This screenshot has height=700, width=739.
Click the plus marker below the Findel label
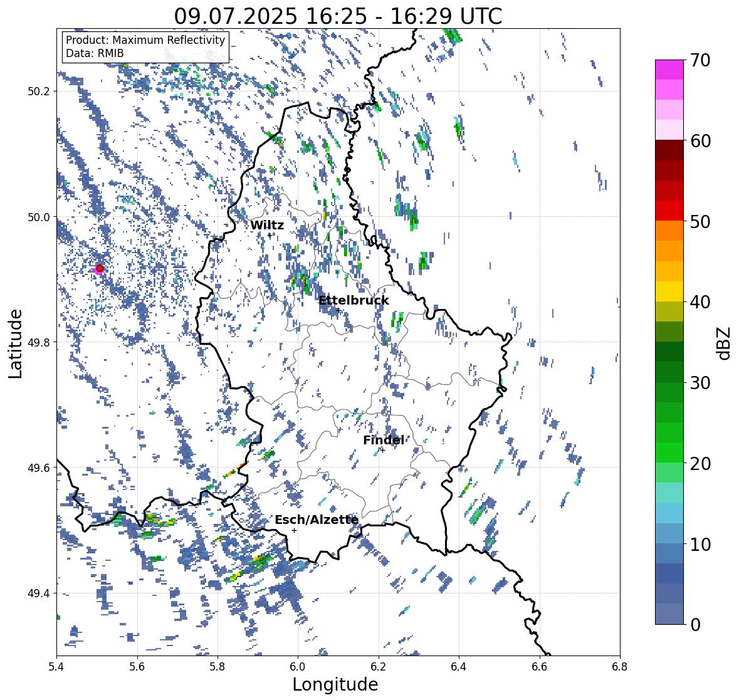[383, 451]
